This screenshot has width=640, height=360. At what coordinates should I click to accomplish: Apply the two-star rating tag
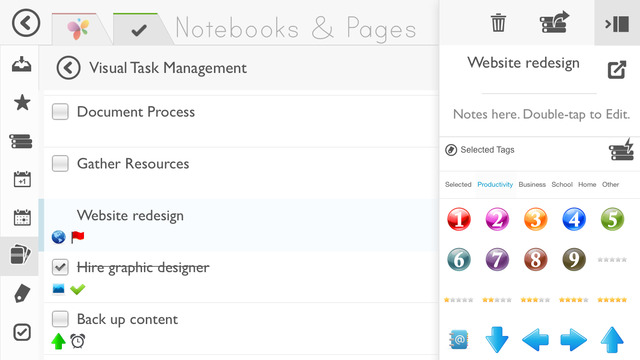(497, 300)
